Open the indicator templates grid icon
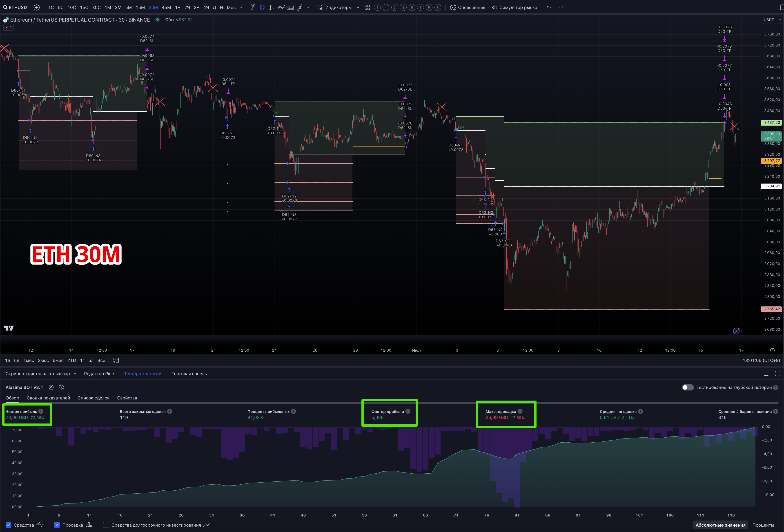The height and width of the screenshot is (532, 784). (x=367, y=7)
